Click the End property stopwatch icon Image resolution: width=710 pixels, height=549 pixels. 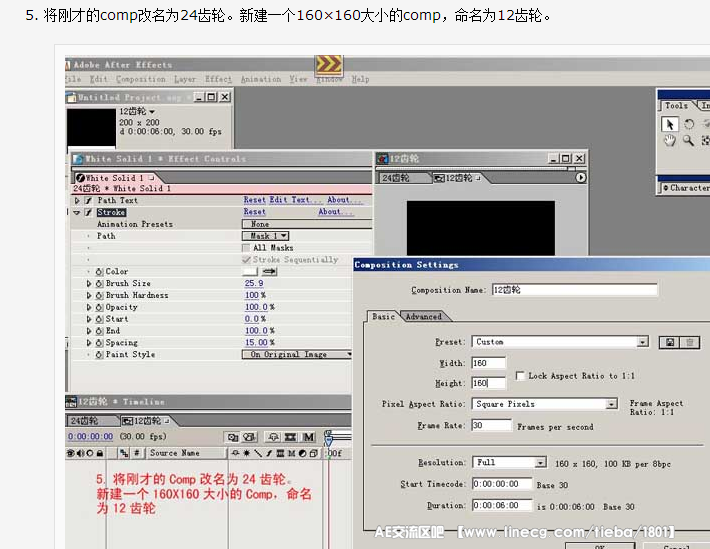(100, 331)
